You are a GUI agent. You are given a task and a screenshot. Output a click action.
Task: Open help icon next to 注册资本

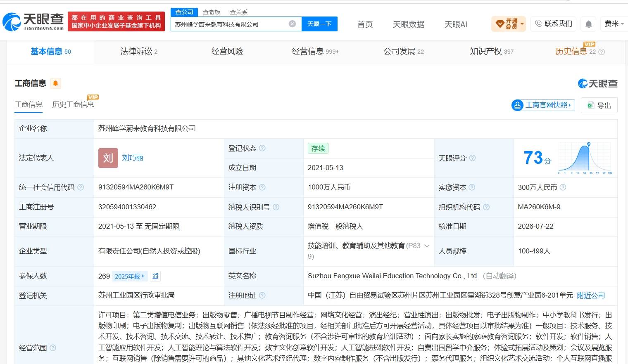[262, 187]
